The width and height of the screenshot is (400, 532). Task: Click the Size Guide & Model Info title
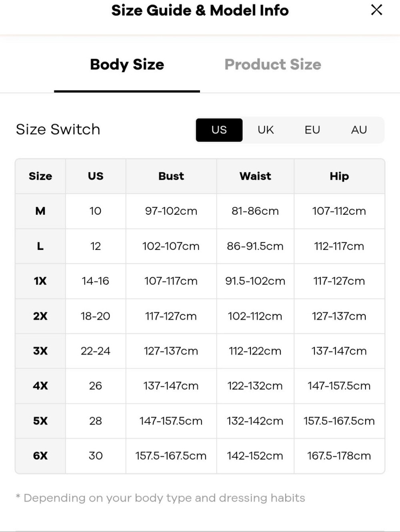click(x=200, y=10)
